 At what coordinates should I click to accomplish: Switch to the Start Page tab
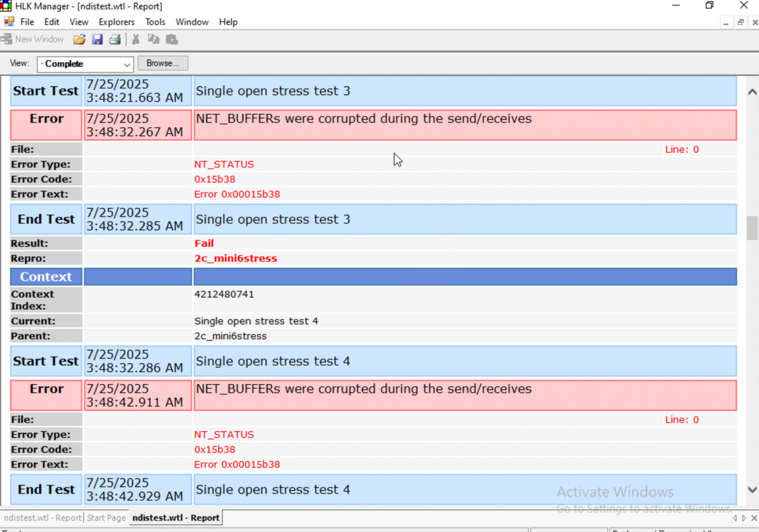106,518
